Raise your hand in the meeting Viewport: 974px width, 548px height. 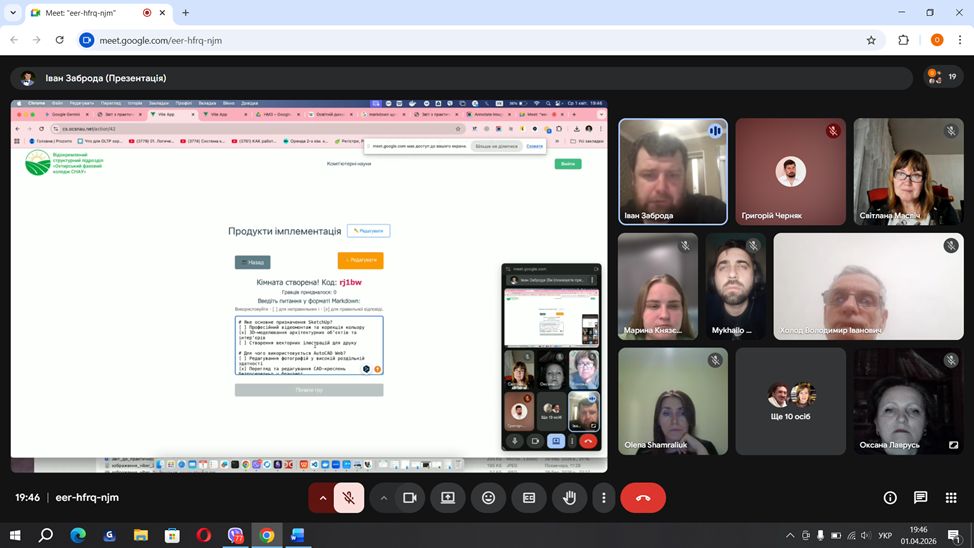569,497
